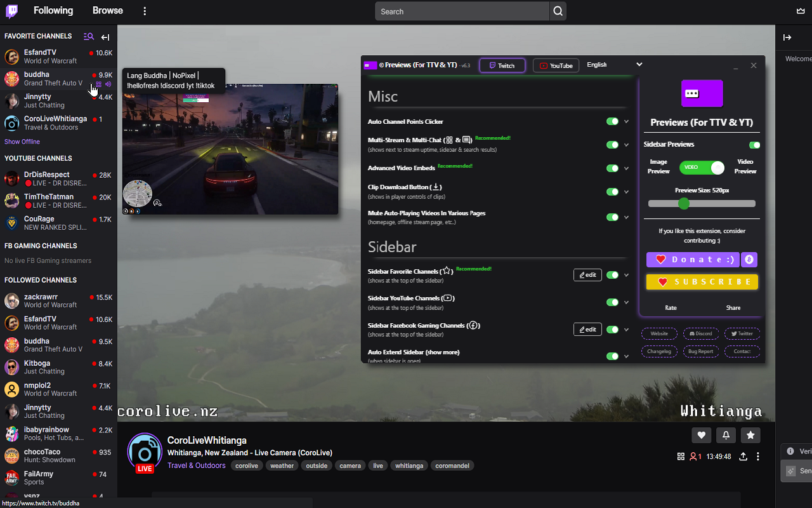Collapse the left sidebar with the arrow icon

105,37
